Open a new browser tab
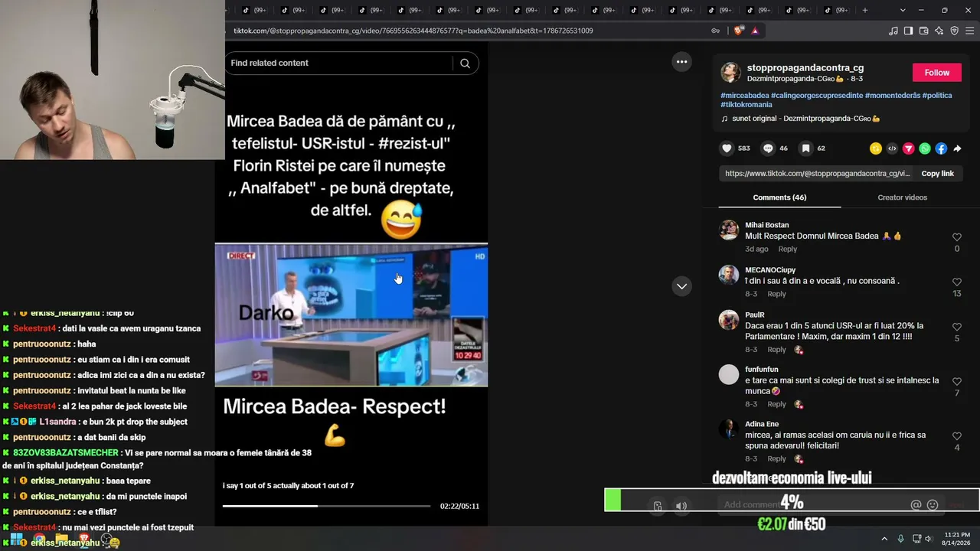 pos(865,10)
